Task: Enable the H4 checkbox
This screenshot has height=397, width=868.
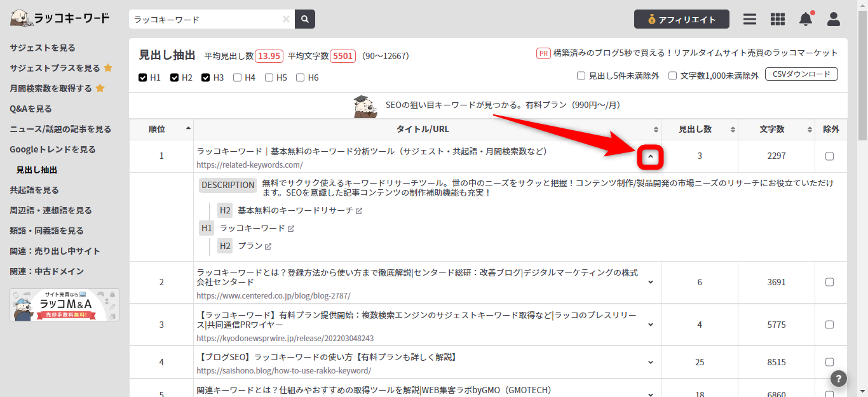Action: [237, 77]
